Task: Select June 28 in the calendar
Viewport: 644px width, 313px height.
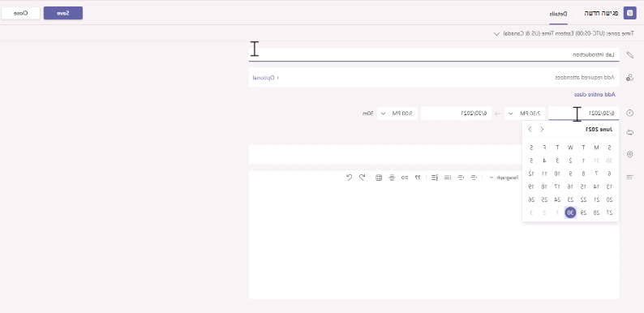Action: tap(596, 212)
